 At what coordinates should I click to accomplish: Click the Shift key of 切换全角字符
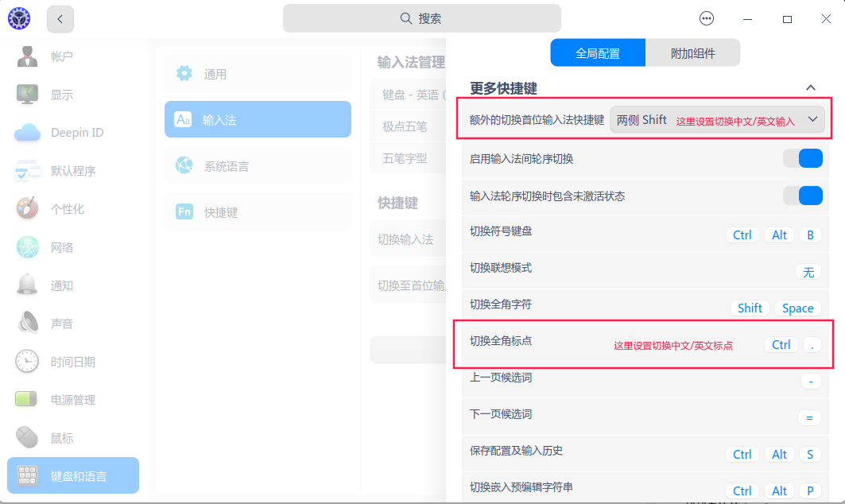pos(750,308)
